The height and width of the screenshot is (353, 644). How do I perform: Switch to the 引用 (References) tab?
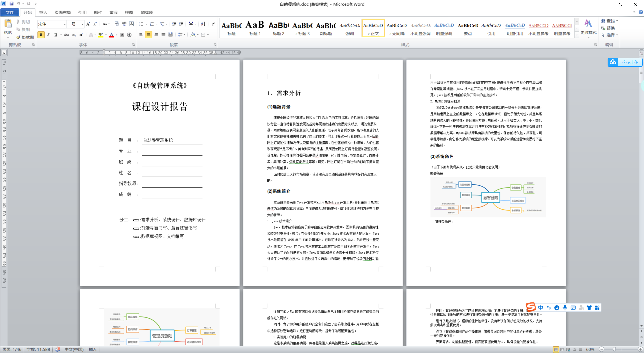tap(83, 12)
